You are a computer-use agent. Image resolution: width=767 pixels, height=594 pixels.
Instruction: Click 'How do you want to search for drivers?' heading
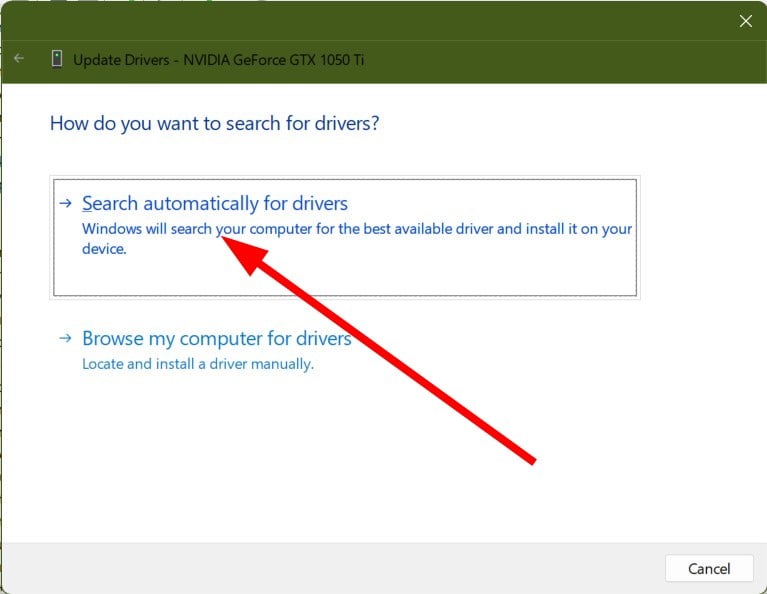pyautogui.click(x=214, y=123)
